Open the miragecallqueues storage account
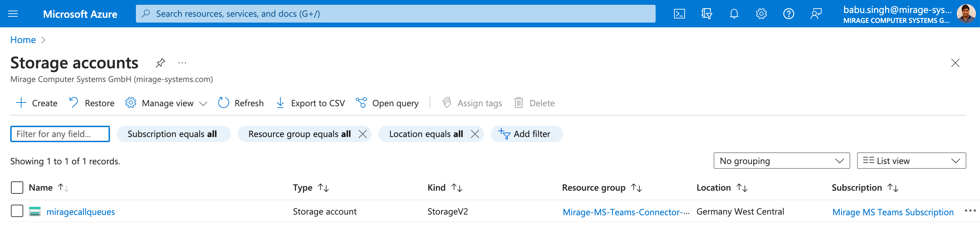Screen dimensions: 980x232 click(81, 212)
